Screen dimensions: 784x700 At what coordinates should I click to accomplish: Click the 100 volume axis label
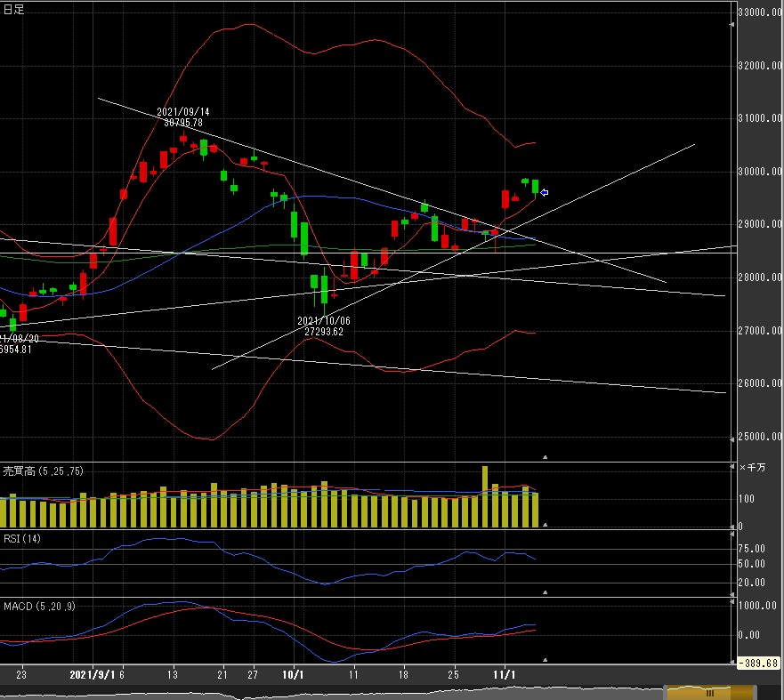coord(747,499)
